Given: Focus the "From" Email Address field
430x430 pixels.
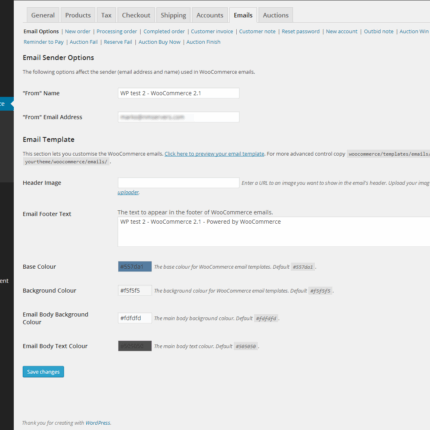Looking at the screenshot, I should point(178,117).
